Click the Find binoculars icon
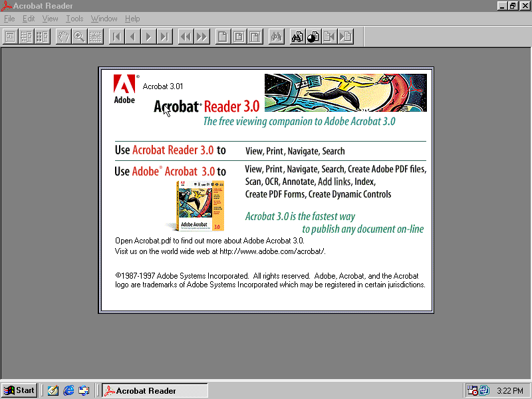 (x=276, y=37)
